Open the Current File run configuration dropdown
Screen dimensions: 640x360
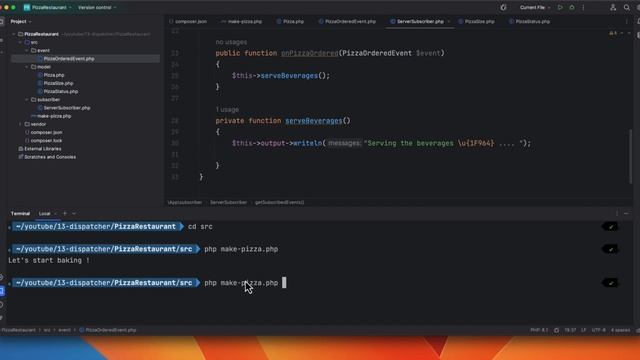click(535, 7)
